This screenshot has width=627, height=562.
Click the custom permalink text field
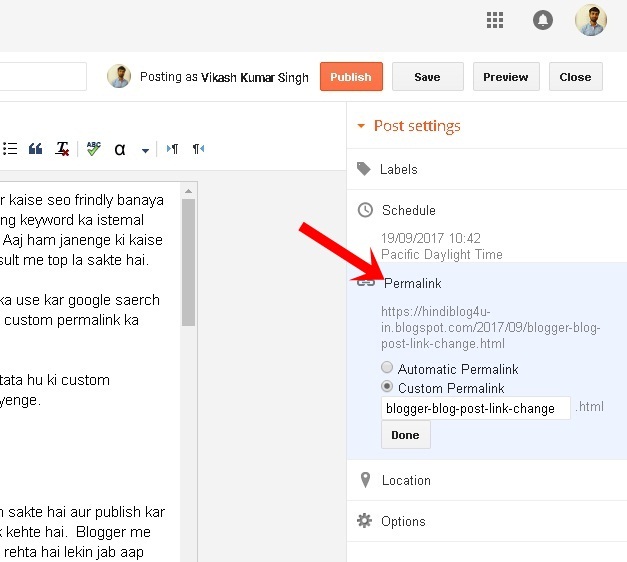pos(475,408)
